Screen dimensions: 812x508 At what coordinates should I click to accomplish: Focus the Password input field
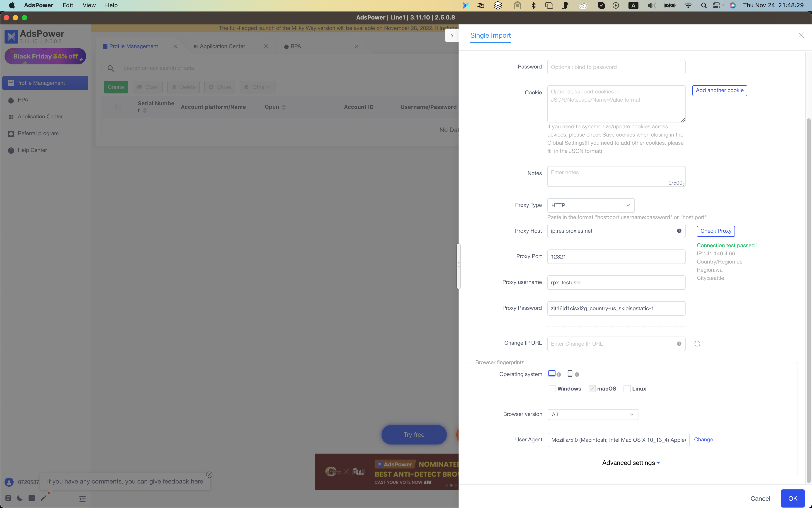[x=616, y=67]
